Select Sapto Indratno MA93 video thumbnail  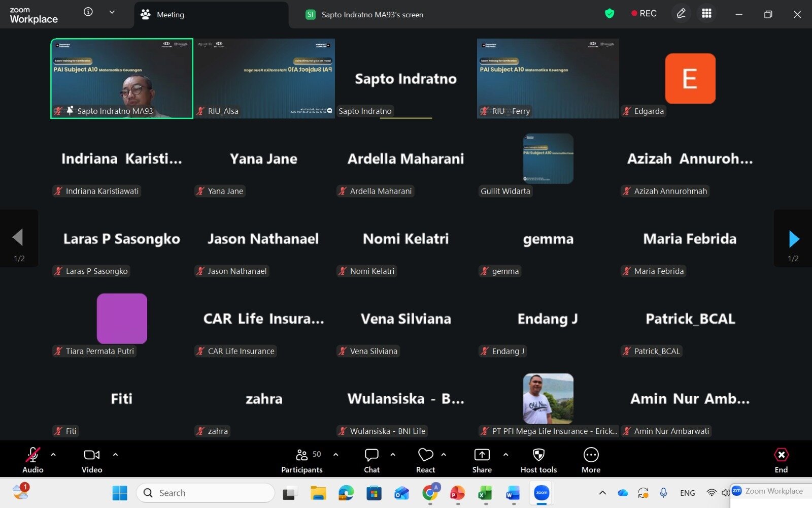coord(122,78)
